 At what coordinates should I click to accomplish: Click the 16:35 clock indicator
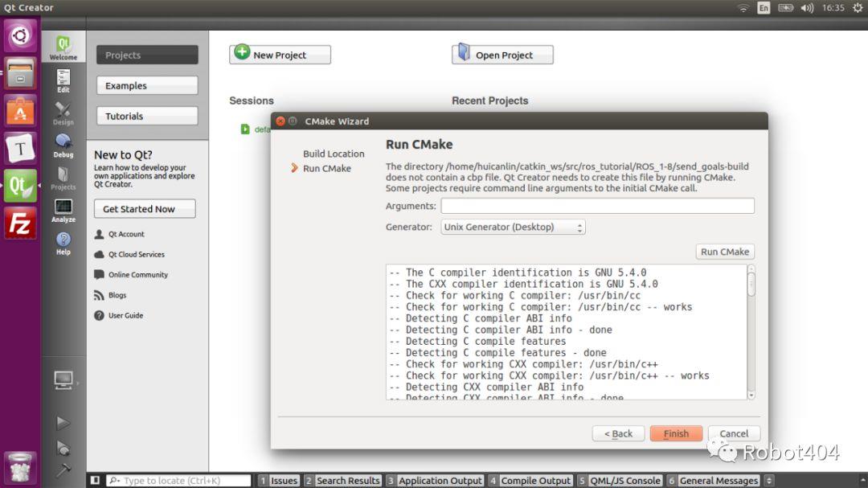coord(833,8)
